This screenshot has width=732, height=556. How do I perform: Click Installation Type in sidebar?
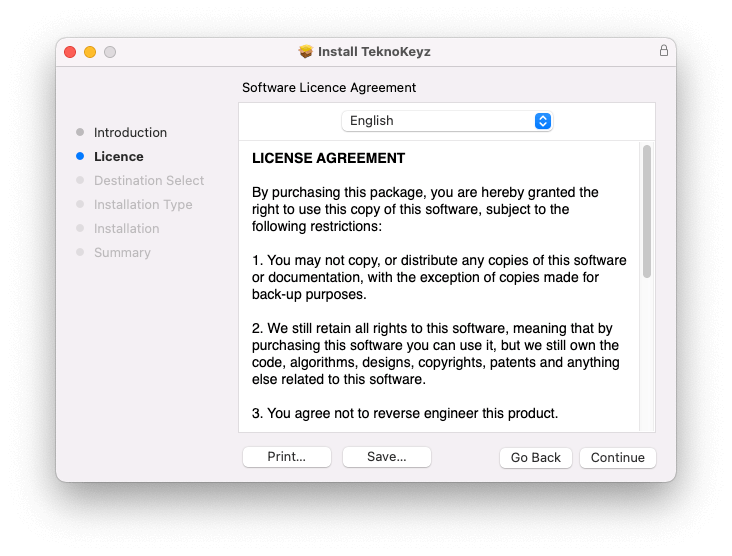point(143,204)
